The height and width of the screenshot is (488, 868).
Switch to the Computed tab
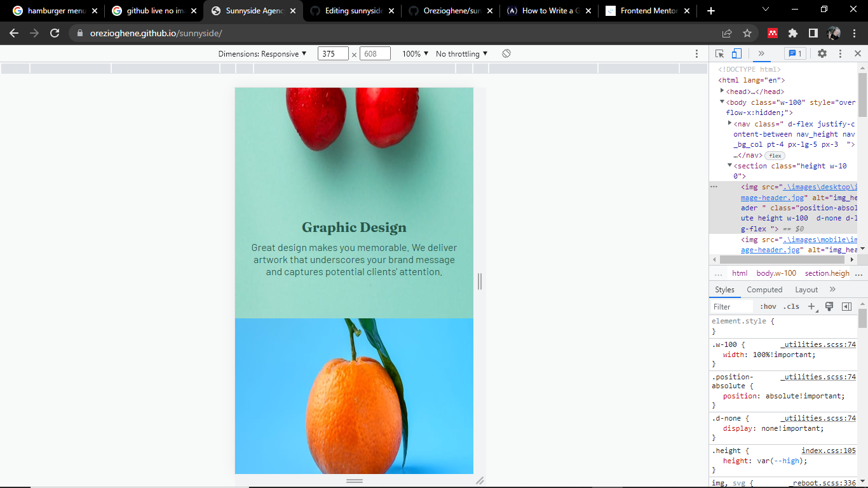pos(764,289)
